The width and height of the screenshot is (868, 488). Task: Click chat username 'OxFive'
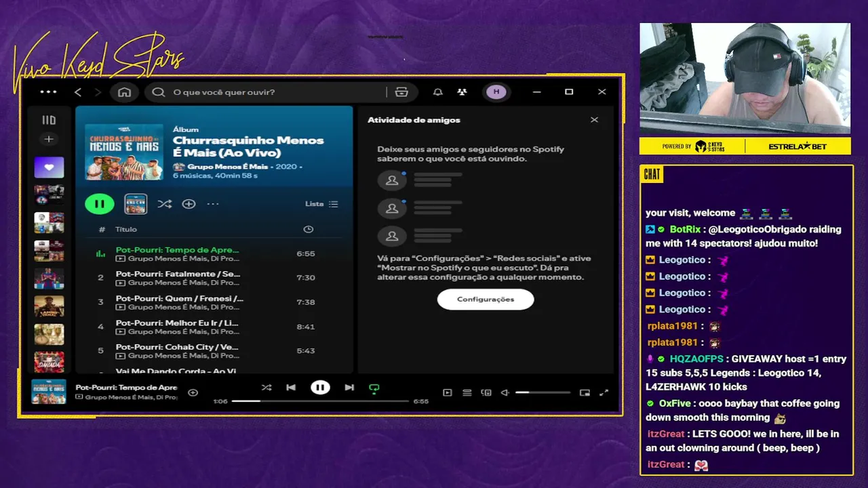(x=675, y=403)
